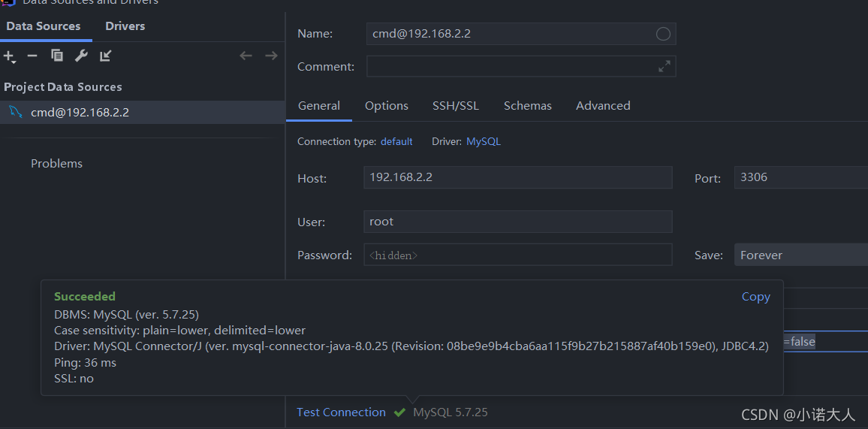This screenshot has height=429, width=868.
Task: Open driver settings wrench icon
Action: click(81, 56)
